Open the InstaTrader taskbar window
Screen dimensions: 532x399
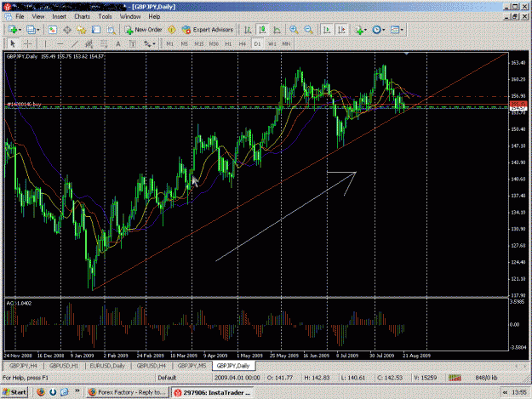212,392
